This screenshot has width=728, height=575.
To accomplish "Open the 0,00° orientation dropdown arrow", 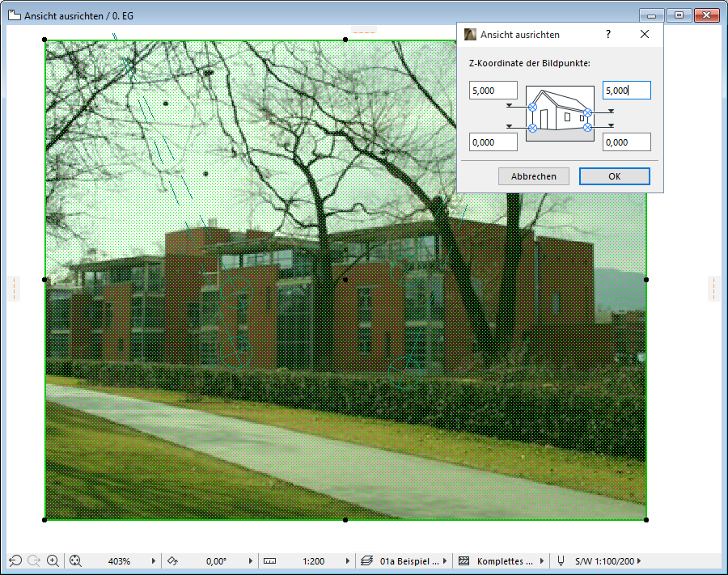I will (x=250, y=560).
